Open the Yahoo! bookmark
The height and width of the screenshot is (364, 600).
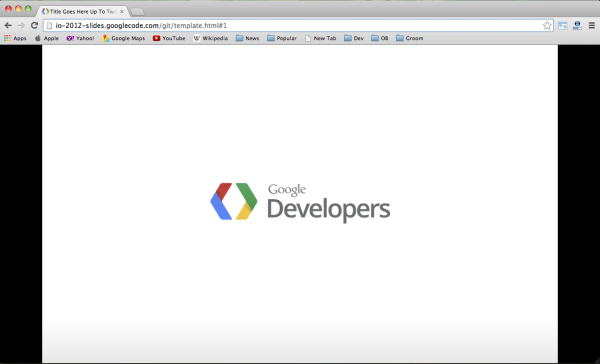click(x=80, y=38)
